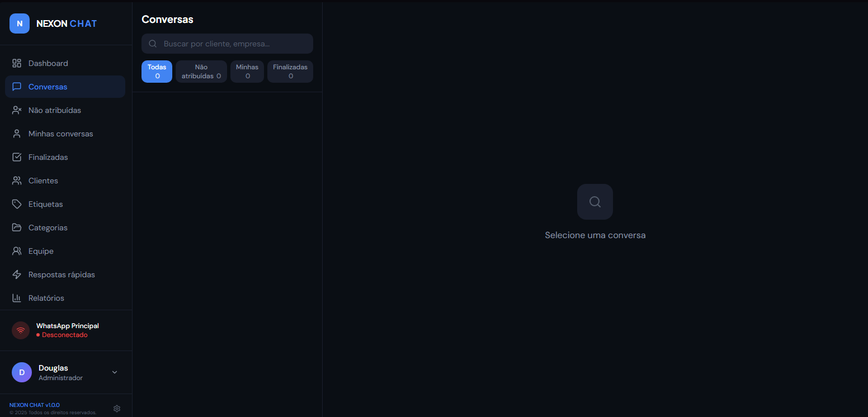Open the Dashboard menu item
This screenshot has height=417, width=868.
click(65, 63)
